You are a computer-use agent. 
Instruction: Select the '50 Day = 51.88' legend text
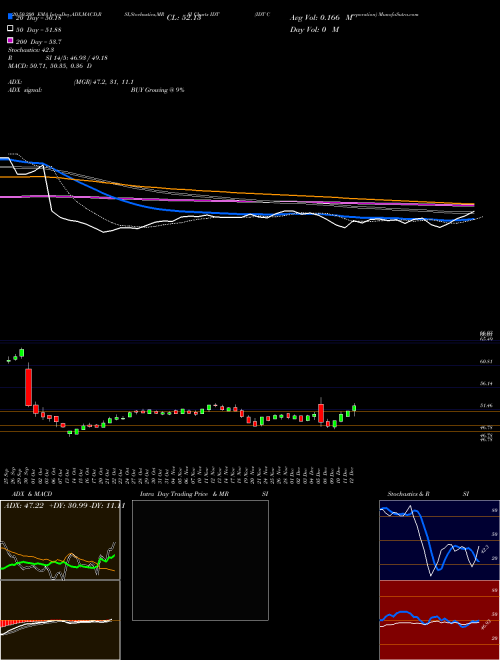click(39, 30)
